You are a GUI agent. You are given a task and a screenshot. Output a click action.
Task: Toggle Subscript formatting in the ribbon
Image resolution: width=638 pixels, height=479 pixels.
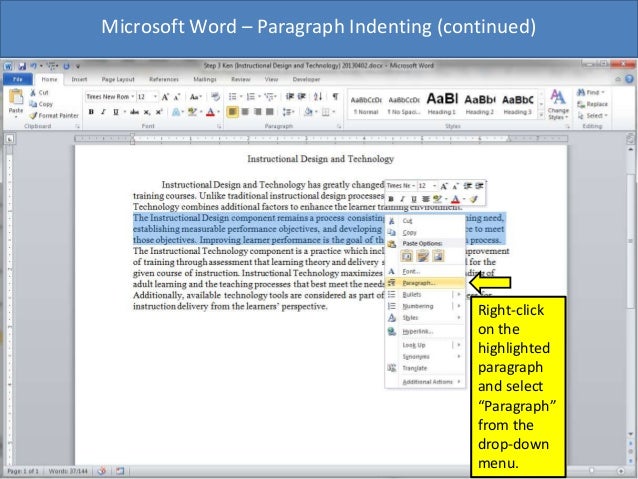pos(146,112)
